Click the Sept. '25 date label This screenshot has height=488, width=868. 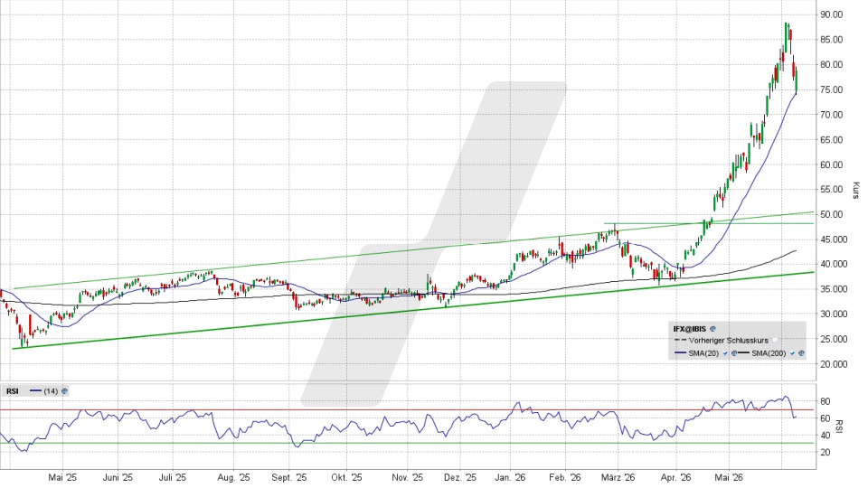coord(289,477)
